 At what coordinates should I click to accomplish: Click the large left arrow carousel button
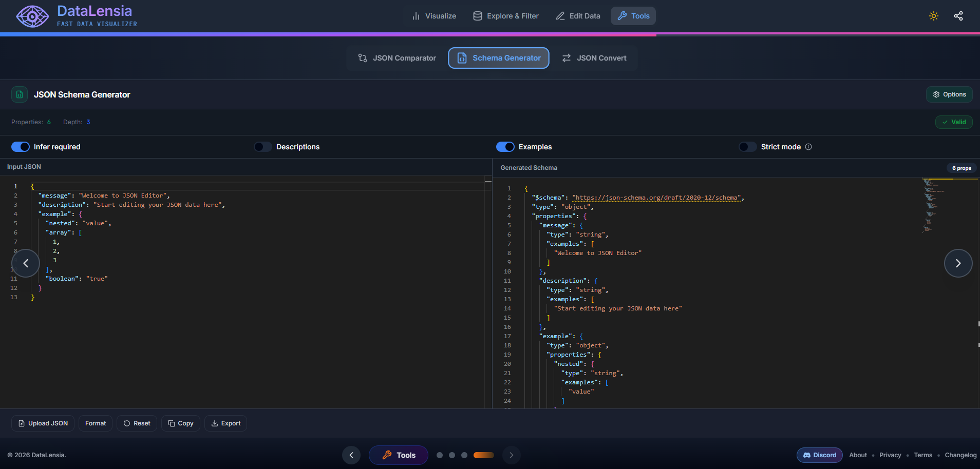[26, 263]
